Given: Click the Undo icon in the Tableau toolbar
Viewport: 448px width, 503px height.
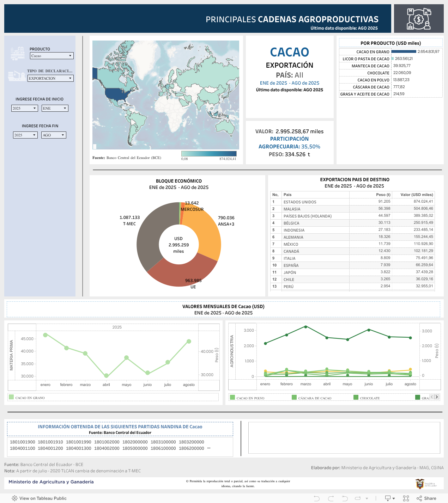Looking at the screenshot, I should click(x=316, y=498).
